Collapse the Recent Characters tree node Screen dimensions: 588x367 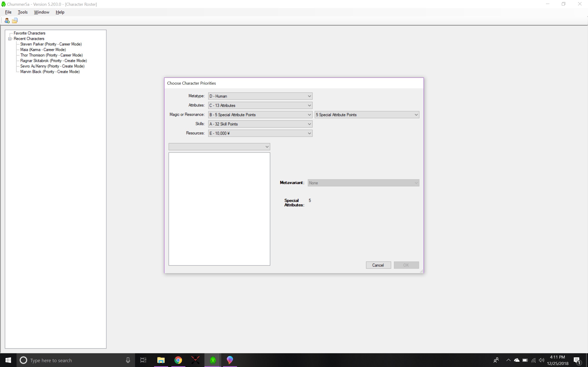pos(10,38)
